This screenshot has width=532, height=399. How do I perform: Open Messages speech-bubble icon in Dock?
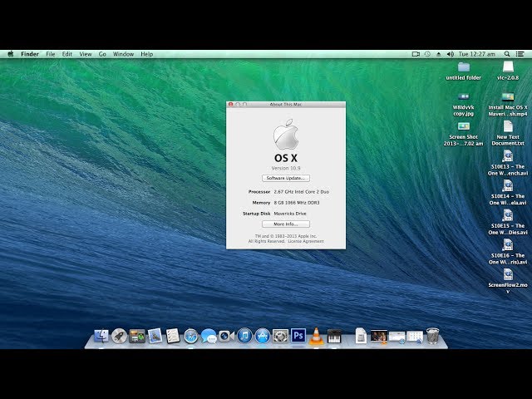[209, 336]
